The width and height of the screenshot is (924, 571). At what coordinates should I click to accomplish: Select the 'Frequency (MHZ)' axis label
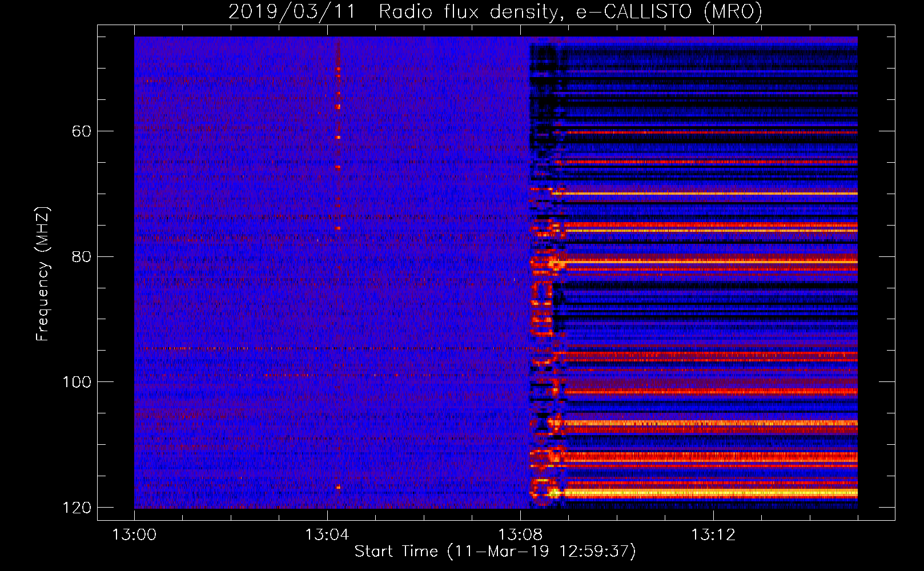(43, 274)
